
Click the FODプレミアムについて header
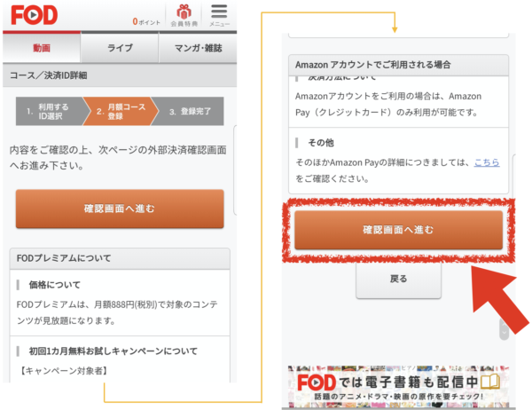point(120,258)
